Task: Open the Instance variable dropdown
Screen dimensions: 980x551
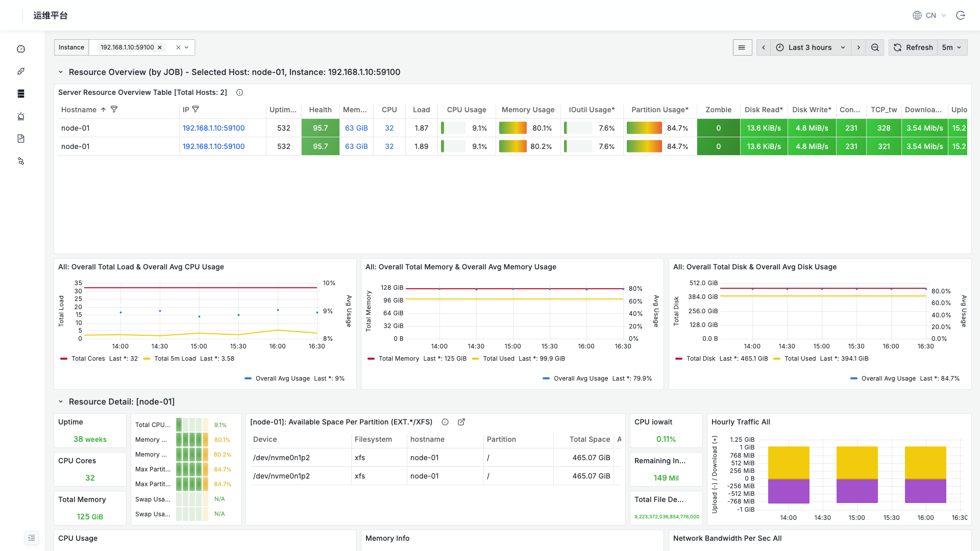Action: (187, 47)
